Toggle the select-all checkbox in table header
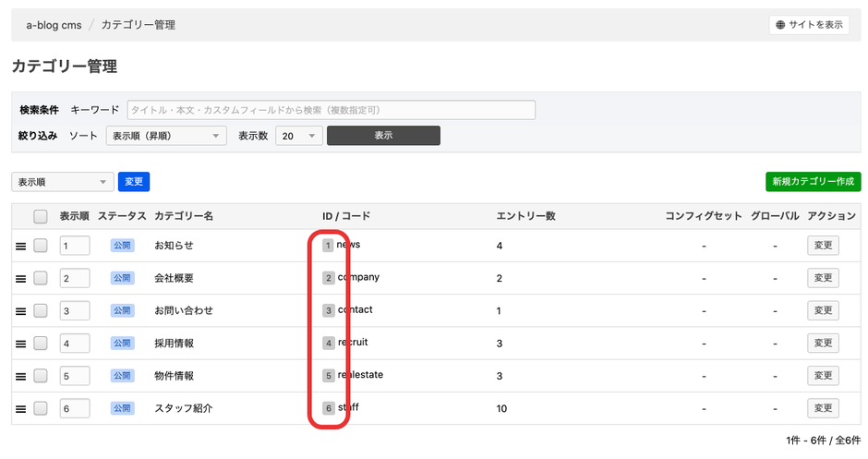The image size is (868, 459). 41,217
